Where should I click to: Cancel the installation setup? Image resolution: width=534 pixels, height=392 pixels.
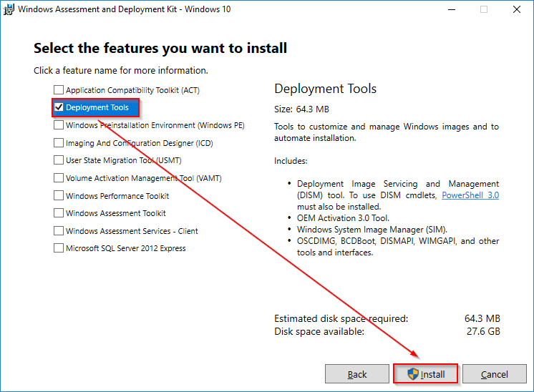point(494,374)
